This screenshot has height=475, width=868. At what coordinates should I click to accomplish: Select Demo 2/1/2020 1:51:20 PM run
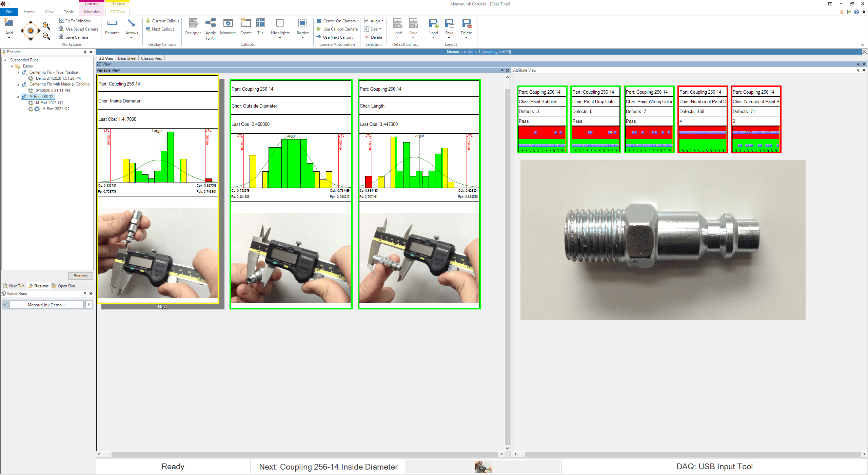58,78
